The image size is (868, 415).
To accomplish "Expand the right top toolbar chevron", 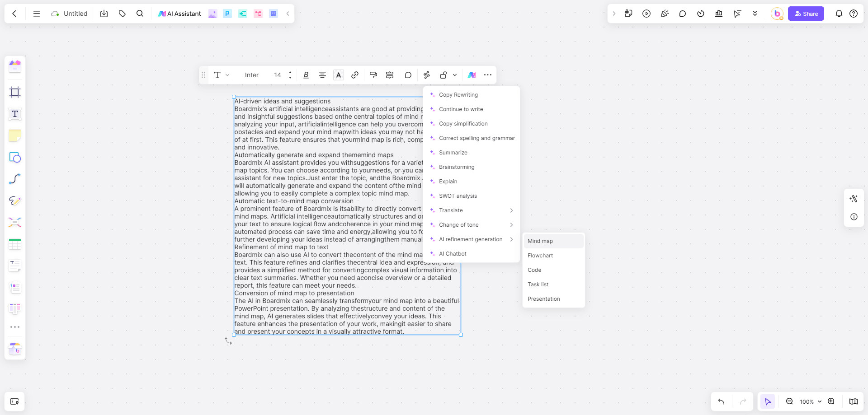I will pos(614,14).
